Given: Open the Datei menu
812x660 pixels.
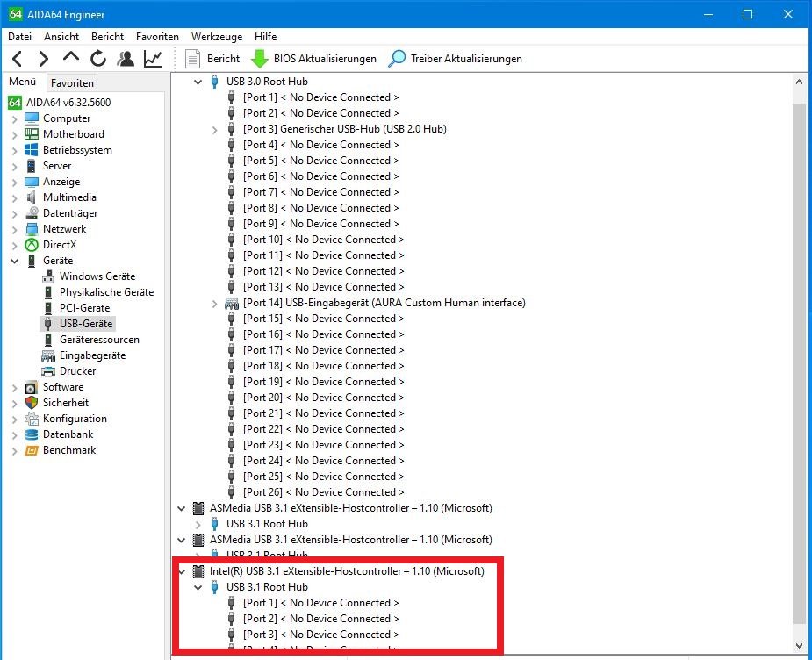Looking at the screenshot, I should pos(19,37).
